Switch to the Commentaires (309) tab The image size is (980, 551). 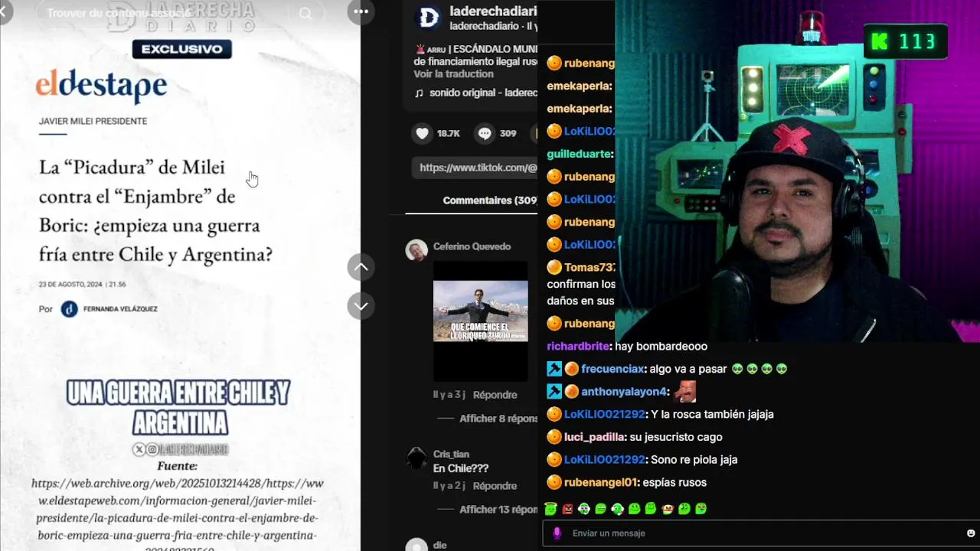(x=490, y=201)
